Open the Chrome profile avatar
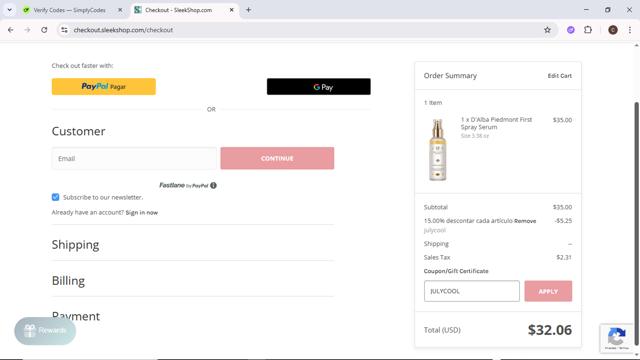 click(x=613, y=30)
